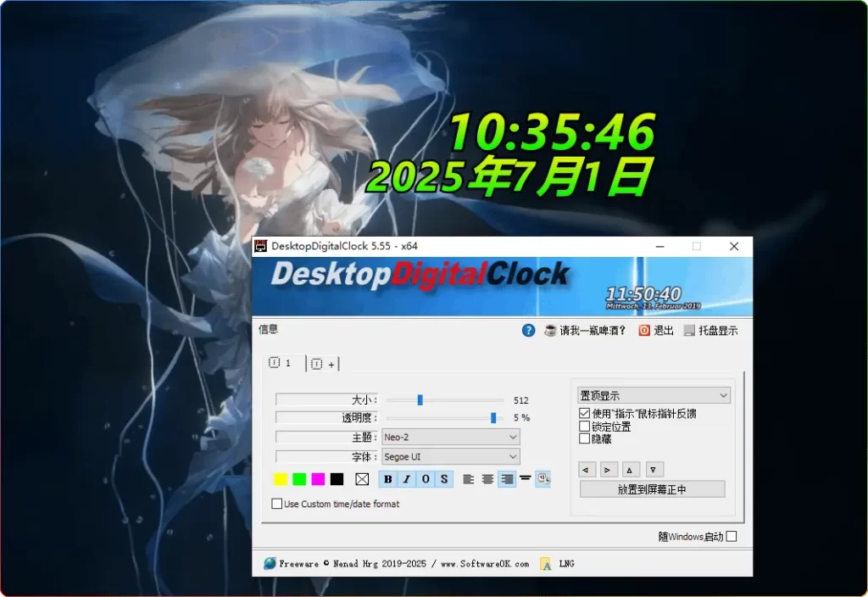Check the 隐藏 option
868x597 pixels.
[x=585, y=438]
